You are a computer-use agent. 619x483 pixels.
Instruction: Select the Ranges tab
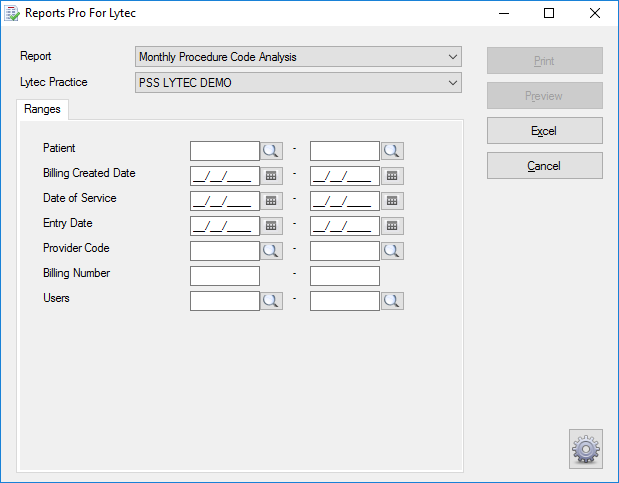tap(42, 109)
